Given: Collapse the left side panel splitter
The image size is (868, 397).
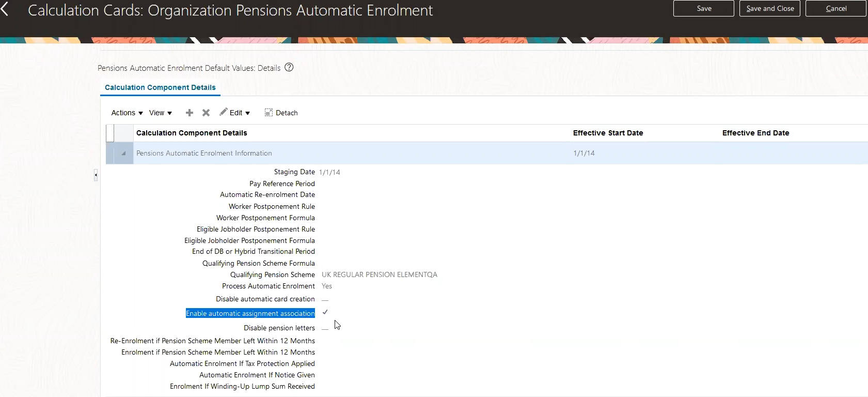Looking at the screenshot, I should tap(96, 175).
